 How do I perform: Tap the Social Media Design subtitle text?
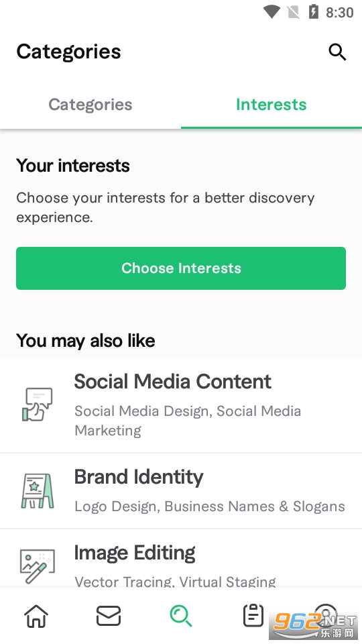(142, 411)
